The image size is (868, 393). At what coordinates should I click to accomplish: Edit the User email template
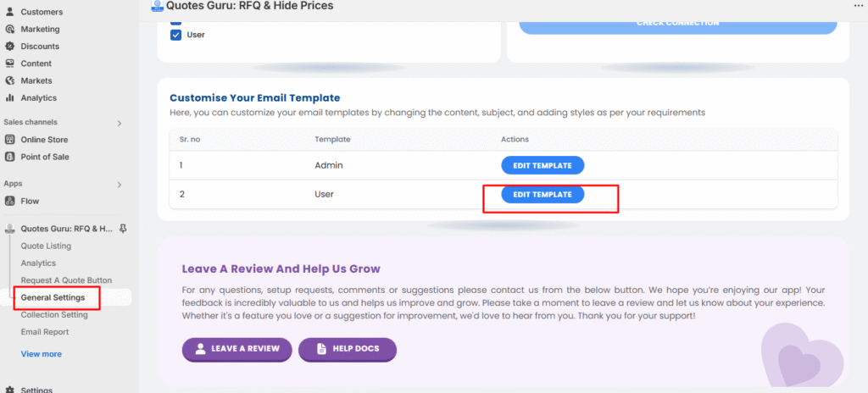point(542,194)
